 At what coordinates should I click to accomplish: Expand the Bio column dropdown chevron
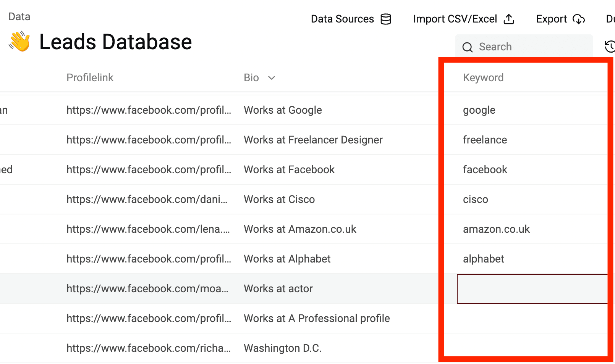(272, 78)
